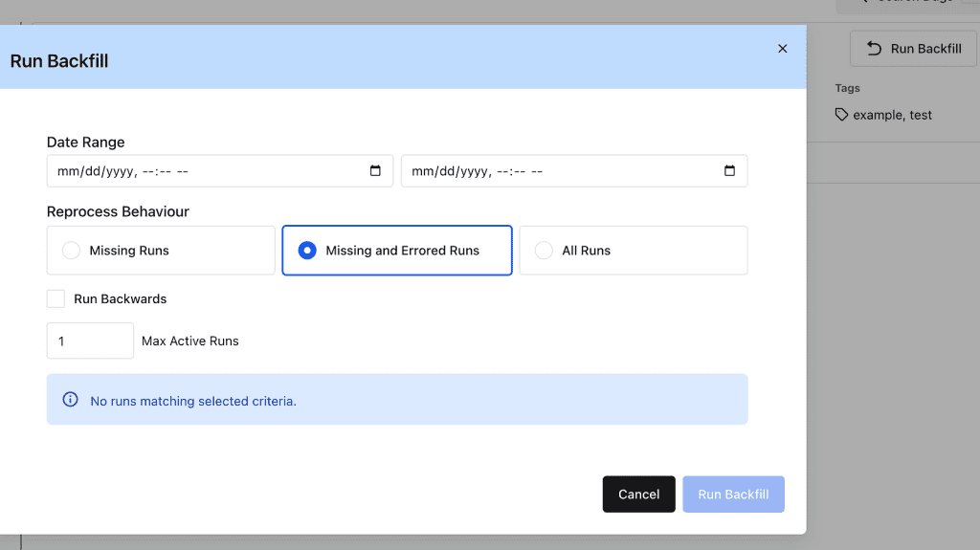980x550 pixels.
Task: Open the end date calendar picker icon
Action: (729, 171)
